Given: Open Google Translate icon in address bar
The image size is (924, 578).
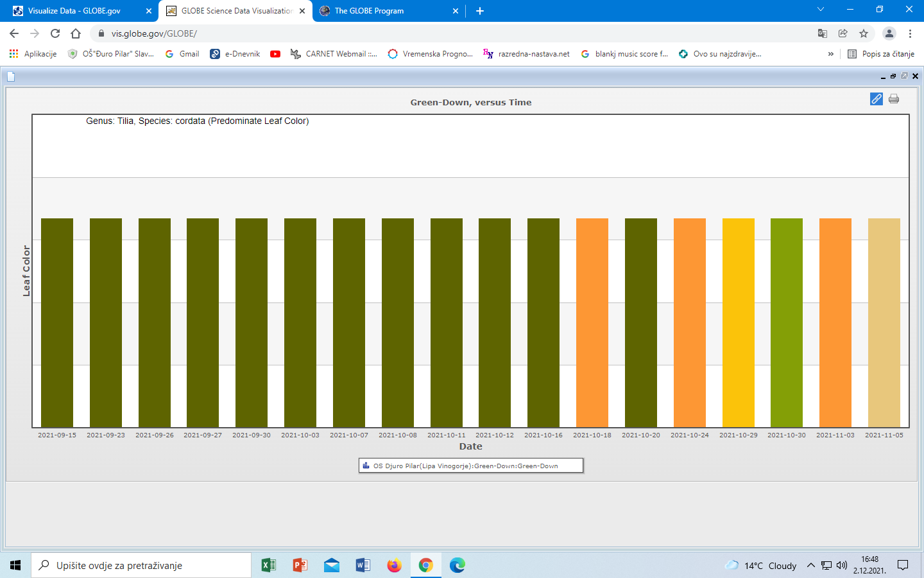Looking at the screenshot, I should [823, 33].
